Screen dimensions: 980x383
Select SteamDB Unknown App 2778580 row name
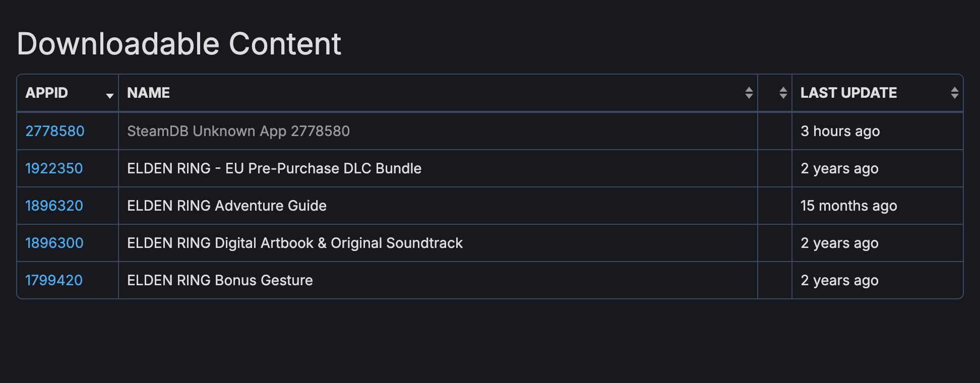point(238,131)
